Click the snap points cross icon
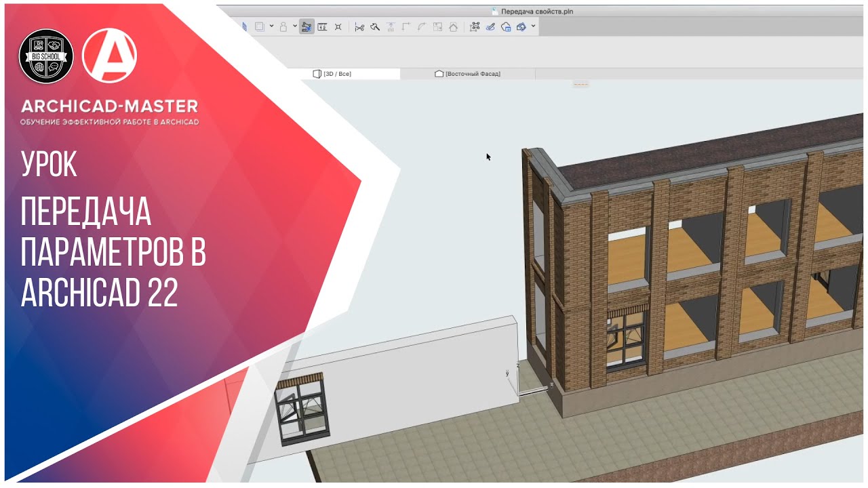The height and width of the screenshot is (488, 868). [338, 26]
